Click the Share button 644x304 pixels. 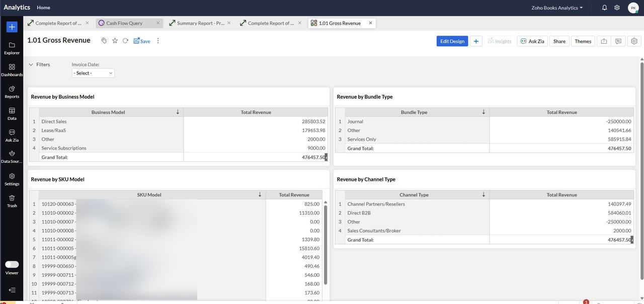559,41
